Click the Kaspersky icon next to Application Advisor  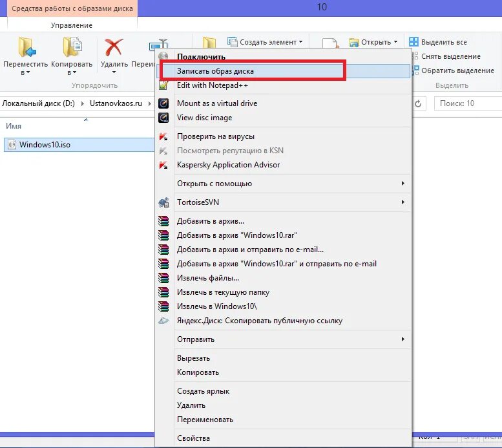point(163,165)
